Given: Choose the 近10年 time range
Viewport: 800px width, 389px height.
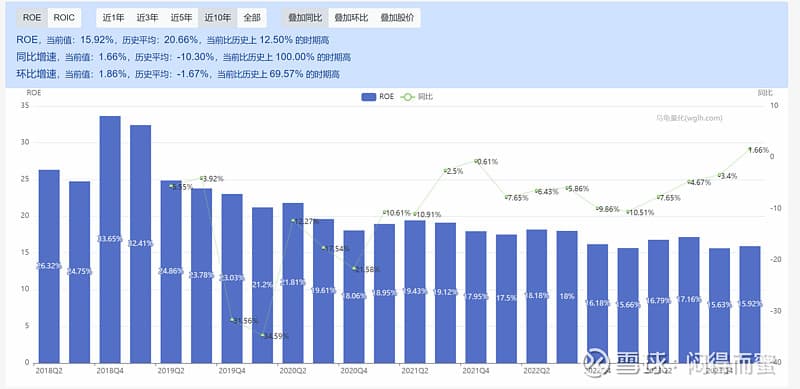Looking at the screenshot, I should [218, 18].
